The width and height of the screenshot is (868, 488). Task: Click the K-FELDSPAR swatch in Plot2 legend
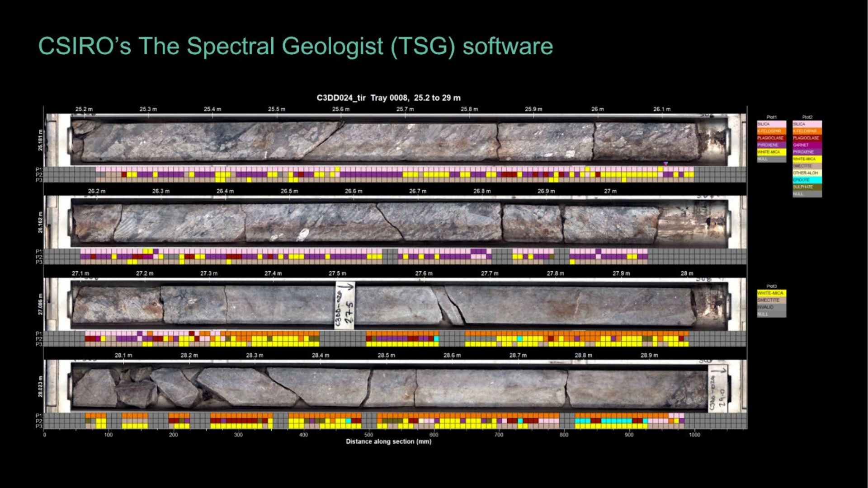coord(807,131)
